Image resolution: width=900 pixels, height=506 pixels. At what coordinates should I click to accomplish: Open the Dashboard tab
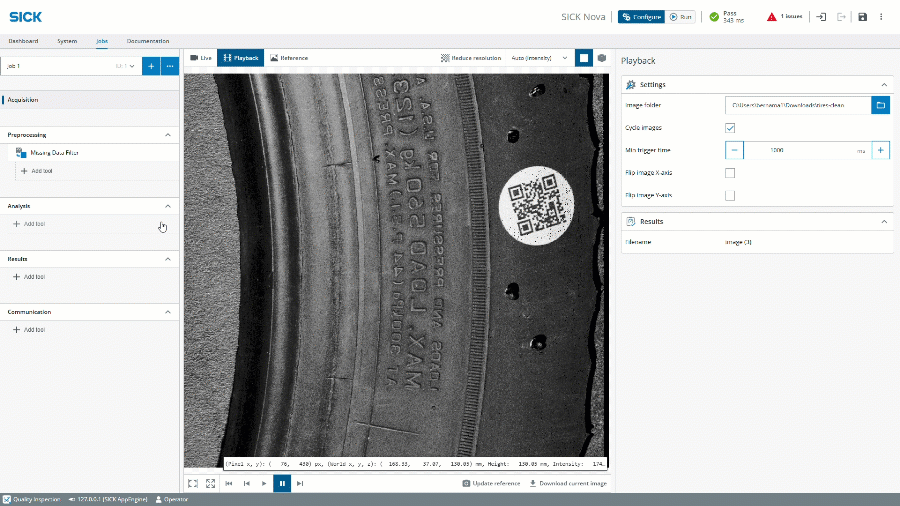click(x=23, y=41)
